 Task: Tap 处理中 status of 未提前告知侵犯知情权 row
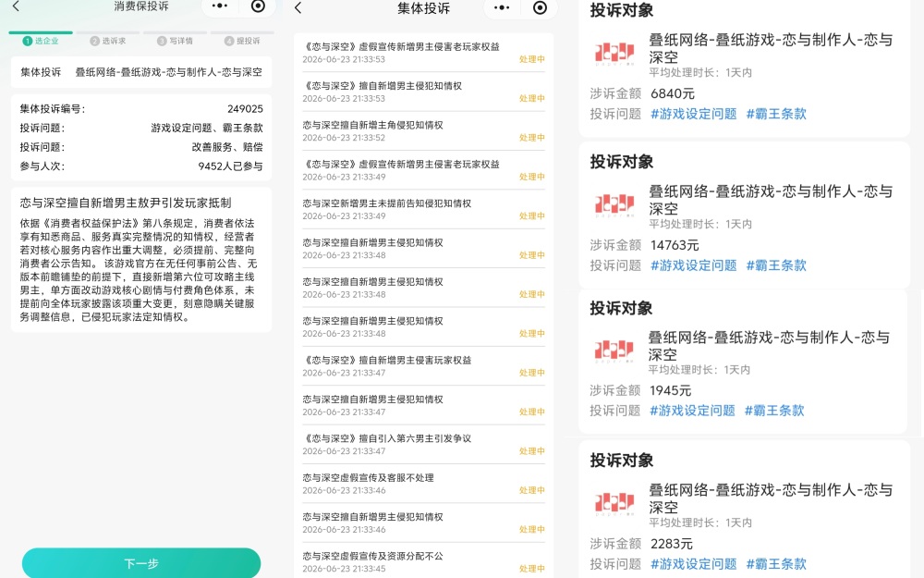click(531, 215)
